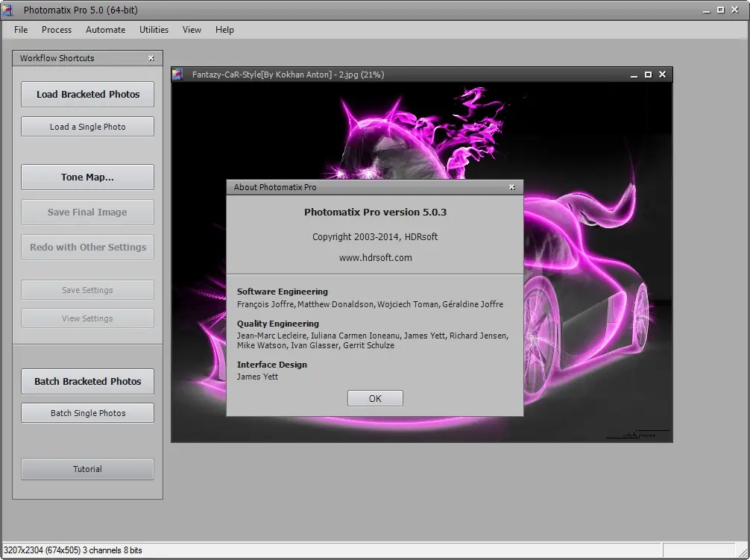This screenshot has height=560, width=750.
Task: Open the Utilities menu
Action: click(154, 30)
